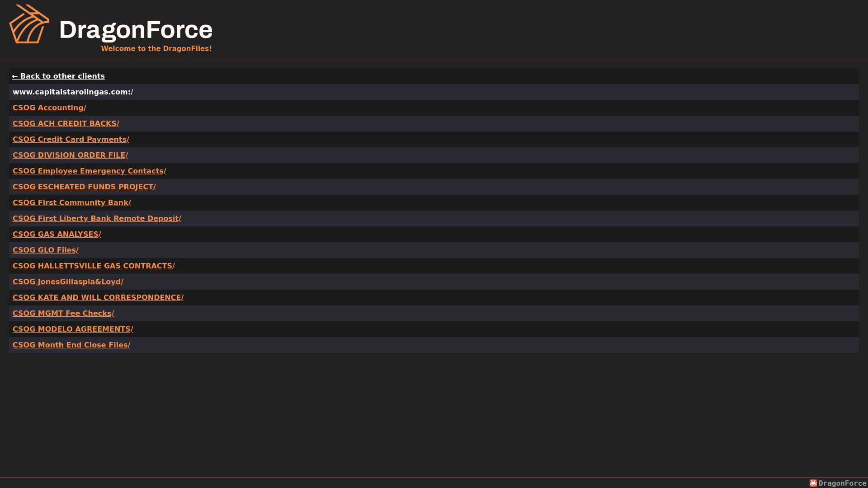Open CSOG ACH CREDIT BACKS folder
868x488 pixels.
coord(66,123)
